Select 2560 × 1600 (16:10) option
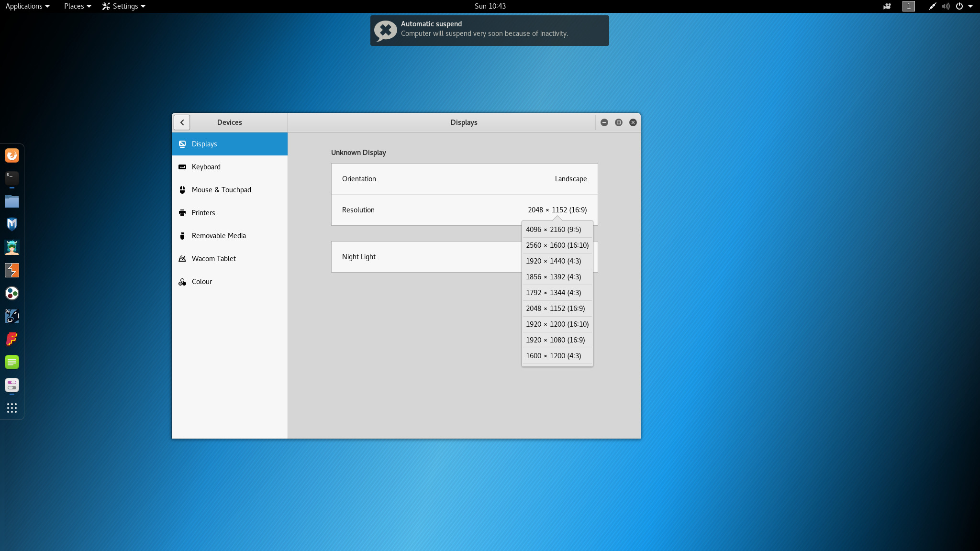Image resolution: width=980 pixels, height=551 pixels. click(x=557, y=245)
